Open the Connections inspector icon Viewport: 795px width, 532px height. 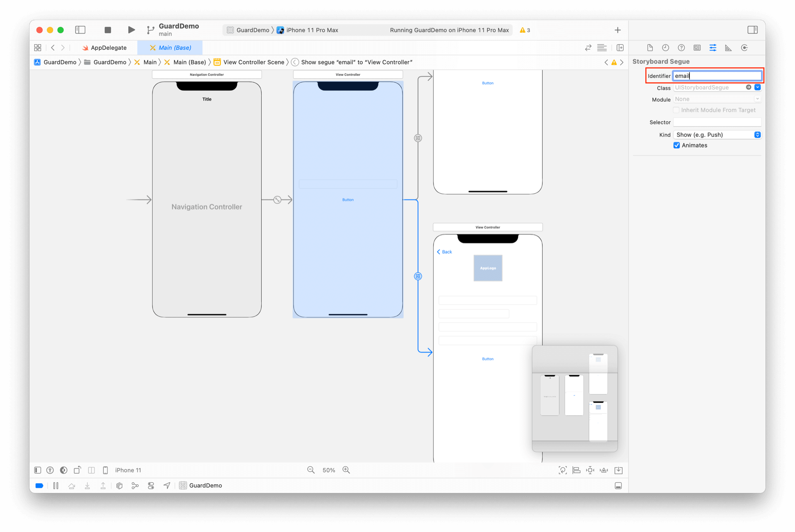click(x=744, y=48)
